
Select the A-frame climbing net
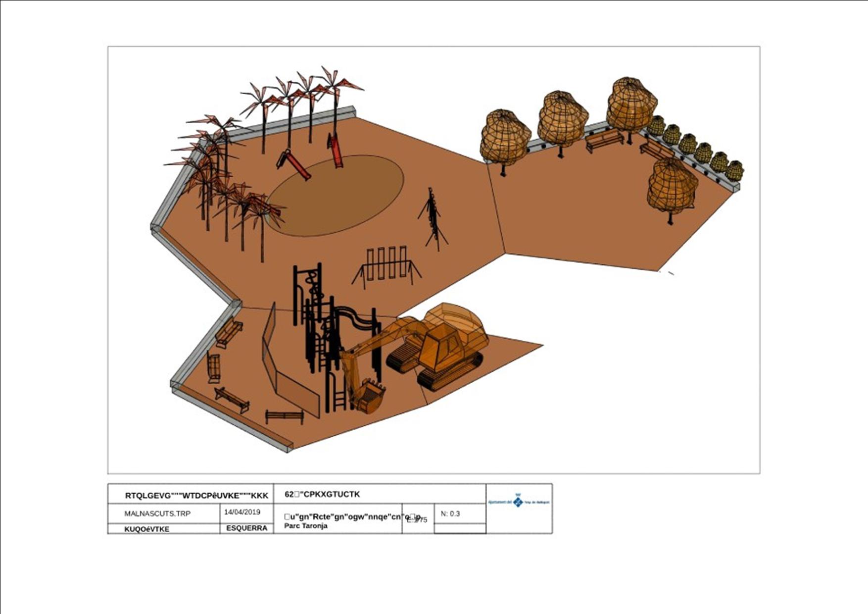tap(433, 219)
